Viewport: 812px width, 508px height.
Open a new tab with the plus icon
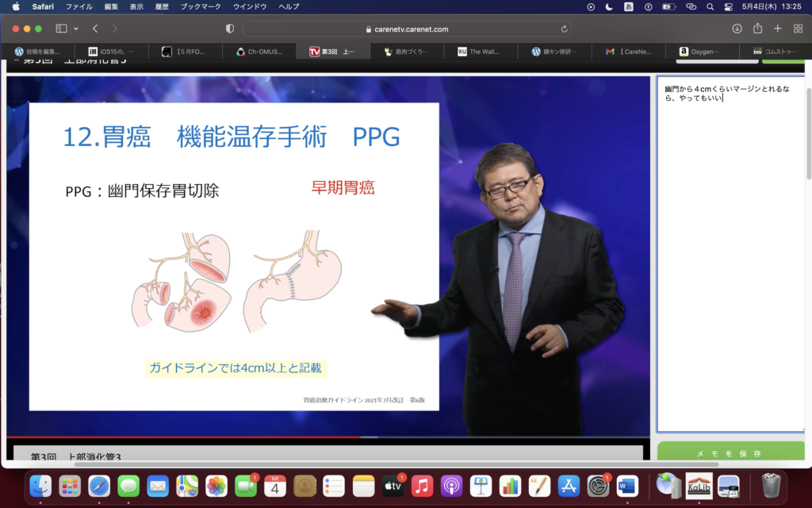(x=777, y=29)
